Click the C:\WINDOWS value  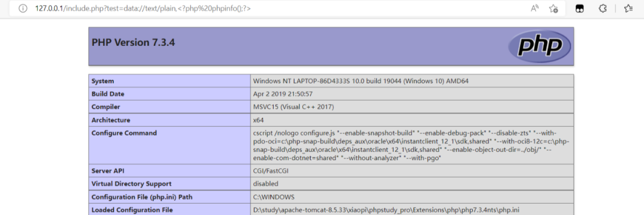pyautogui.click(x=274, y=197)
